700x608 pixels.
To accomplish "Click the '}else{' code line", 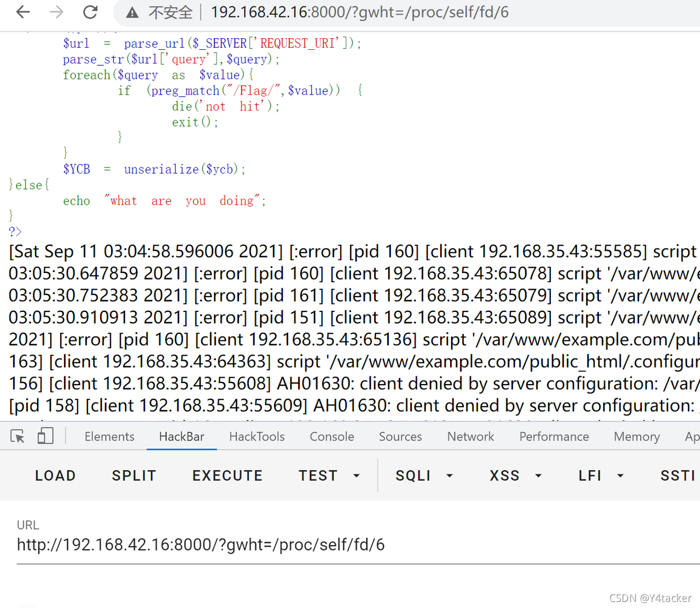I will coord(29,185).
